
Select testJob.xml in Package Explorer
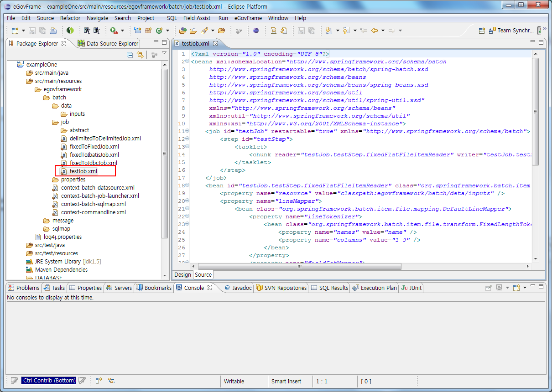83,171
